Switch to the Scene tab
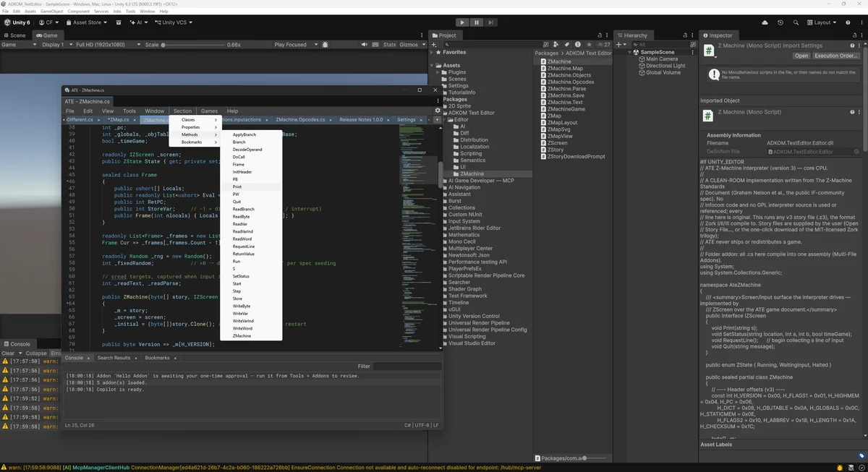The height and width of the screenshot is (472, 868). pos(14,35)
